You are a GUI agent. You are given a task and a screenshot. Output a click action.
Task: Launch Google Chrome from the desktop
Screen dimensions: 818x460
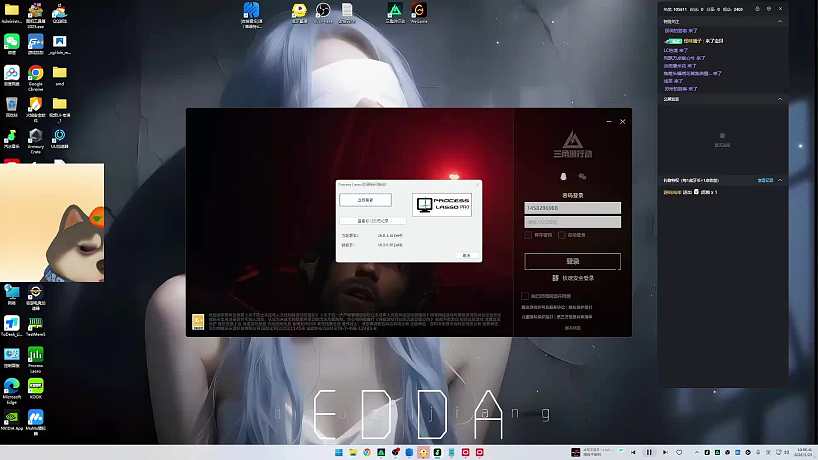tap(35, 77)
